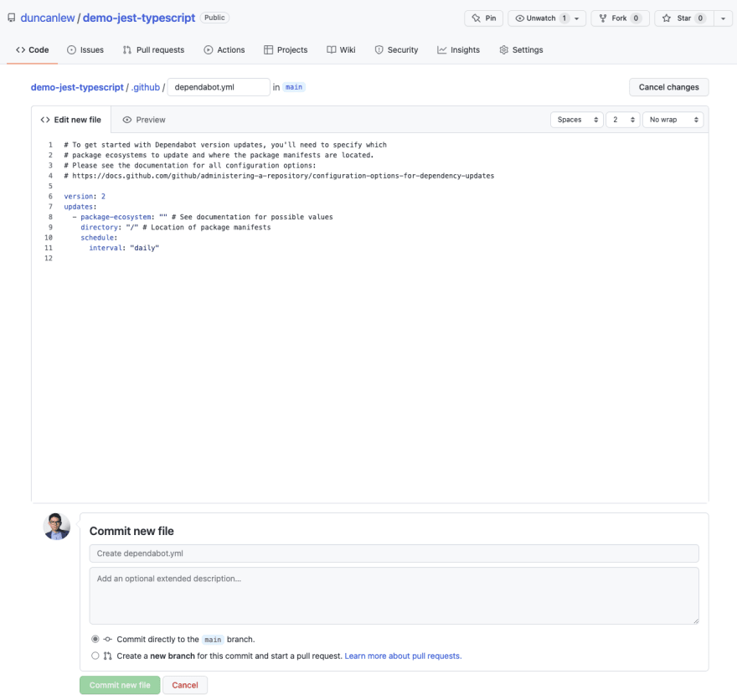Click the Pull requests icon in the nav
Viewport: 737px width, 700px height.
click(127, 49)
